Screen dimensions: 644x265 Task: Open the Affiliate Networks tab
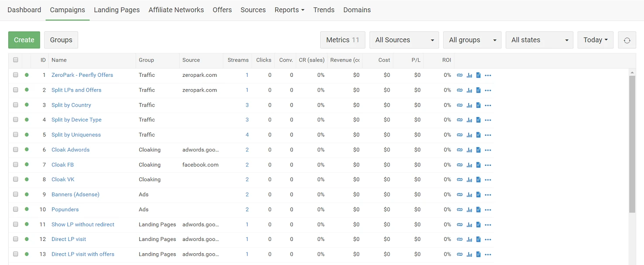[176, 10]
